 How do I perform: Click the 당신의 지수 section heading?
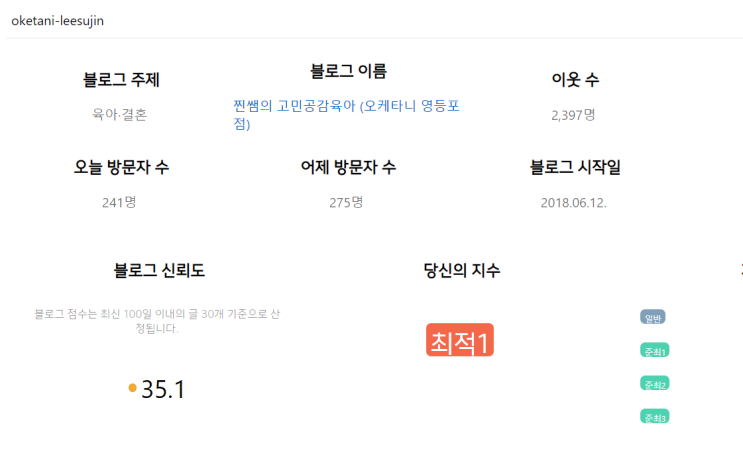click(461, 270)
